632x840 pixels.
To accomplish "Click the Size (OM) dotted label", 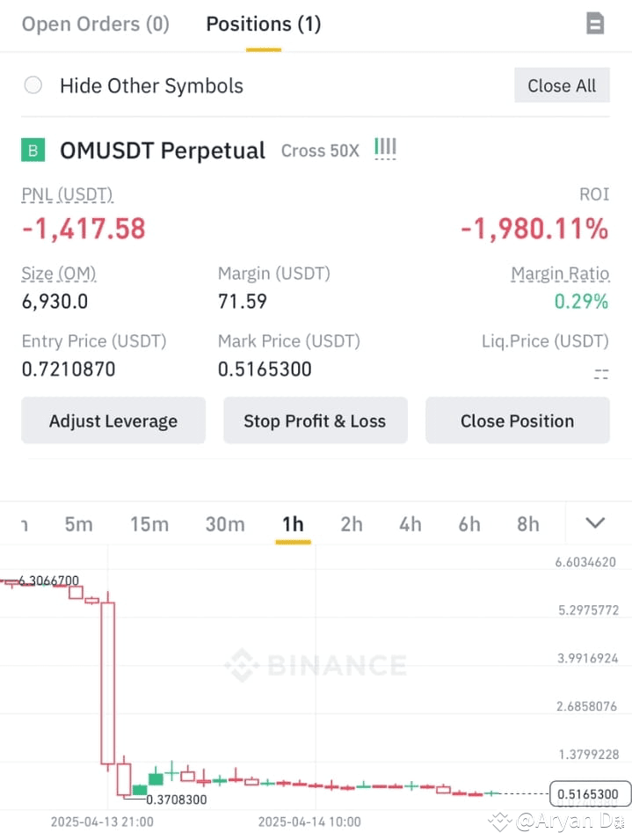I will click(58, 274).
